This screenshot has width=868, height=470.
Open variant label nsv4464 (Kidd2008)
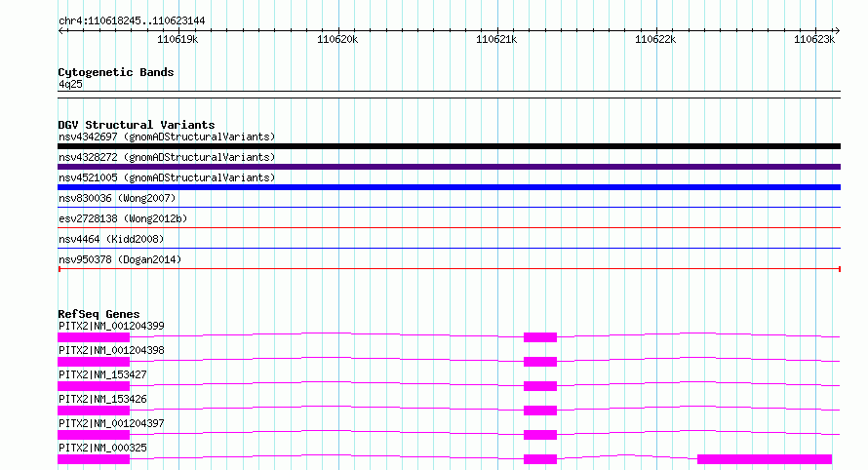point(111,239)
